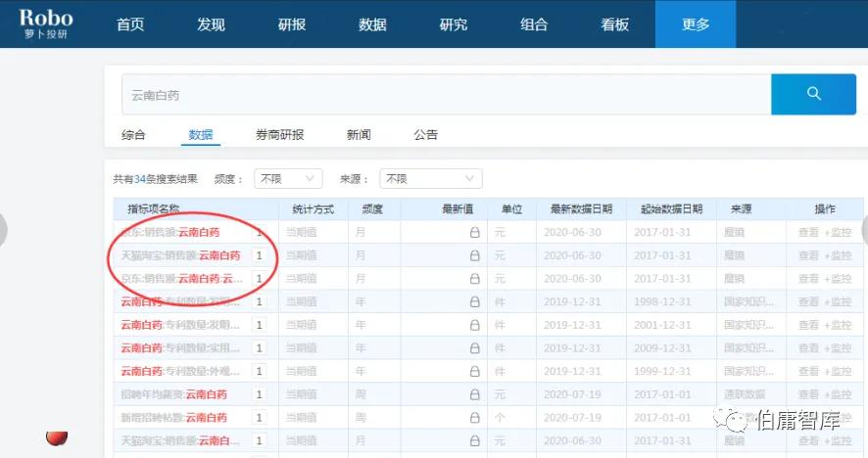Click the red round icon at the bottom left
Image resolution: width=868 pixels, height=458 pixels.
[57, 438]
